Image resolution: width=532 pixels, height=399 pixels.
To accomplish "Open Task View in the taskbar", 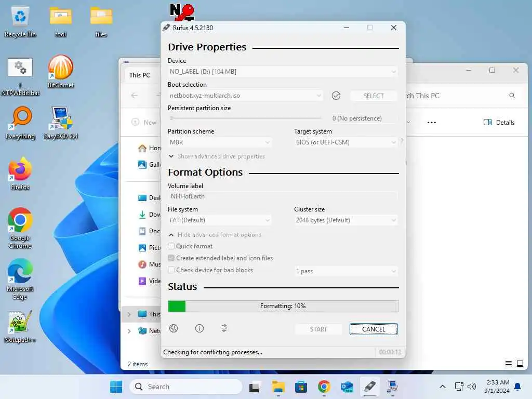I will [255, 387].
